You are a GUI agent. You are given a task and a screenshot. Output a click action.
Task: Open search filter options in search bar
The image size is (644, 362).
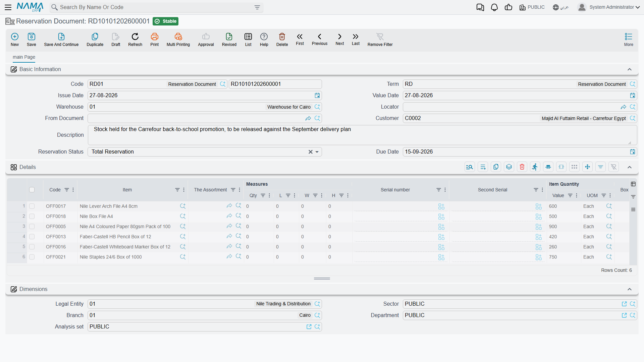tap(257, 7)
